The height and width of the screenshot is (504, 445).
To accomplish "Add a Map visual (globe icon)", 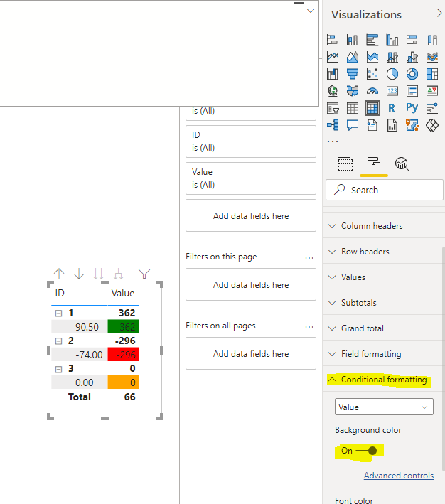I will 333,91.
